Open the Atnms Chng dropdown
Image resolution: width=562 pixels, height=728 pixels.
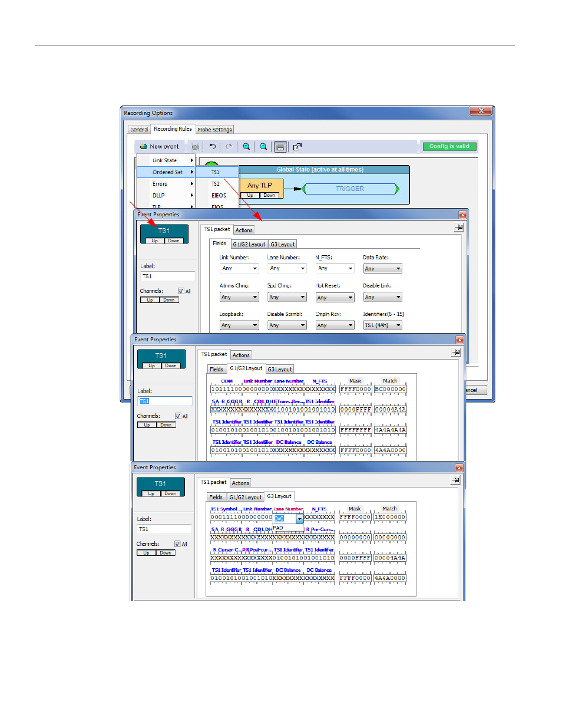[239, 298]
